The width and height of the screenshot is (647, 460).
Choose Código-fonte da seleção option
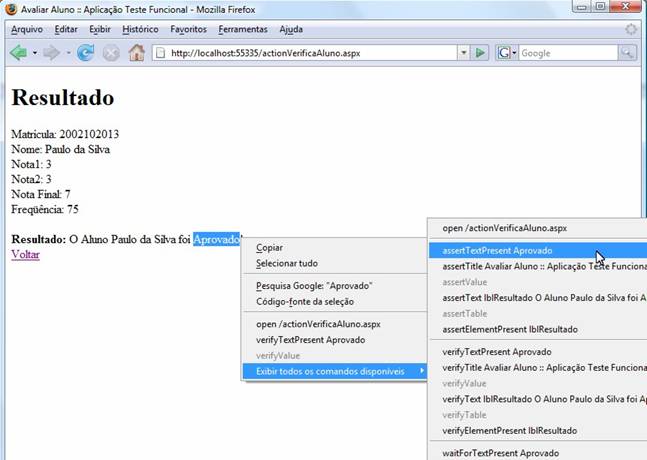304,301
